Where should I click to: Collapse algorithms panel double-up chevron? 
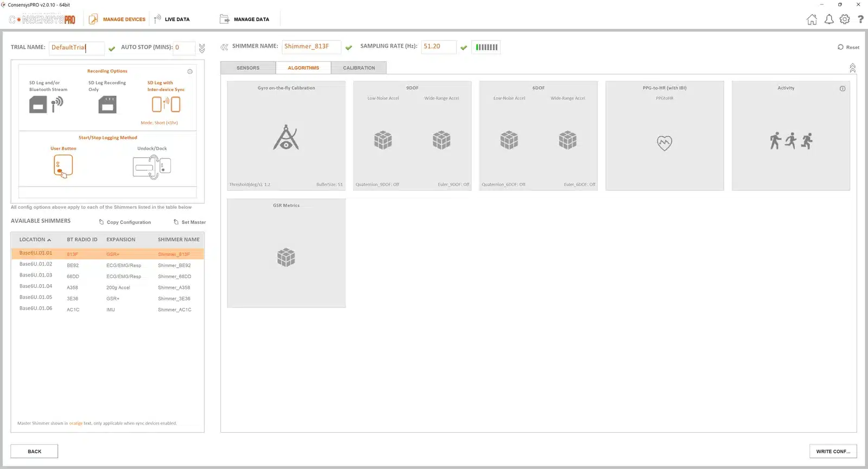(x=852, y=68)
